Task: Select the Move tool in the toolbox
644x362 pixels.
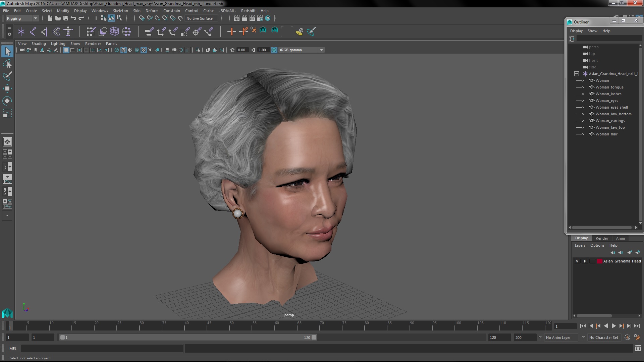Action: pos(7,88)
